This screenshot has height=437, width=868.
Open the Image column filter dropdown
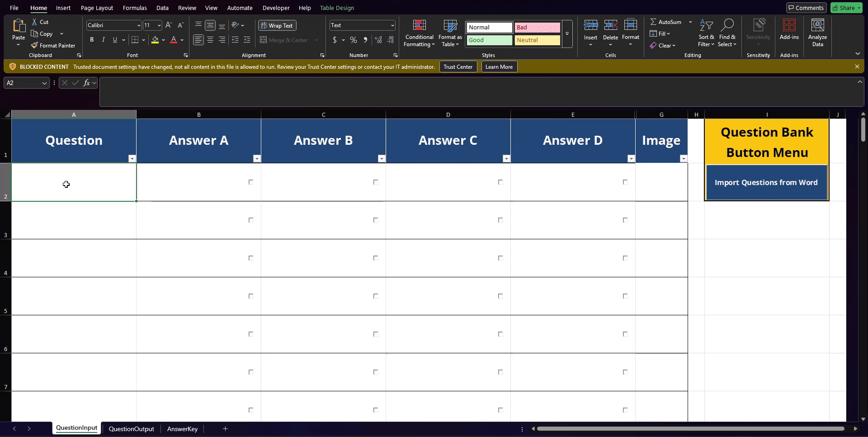(x=684, y=158)
